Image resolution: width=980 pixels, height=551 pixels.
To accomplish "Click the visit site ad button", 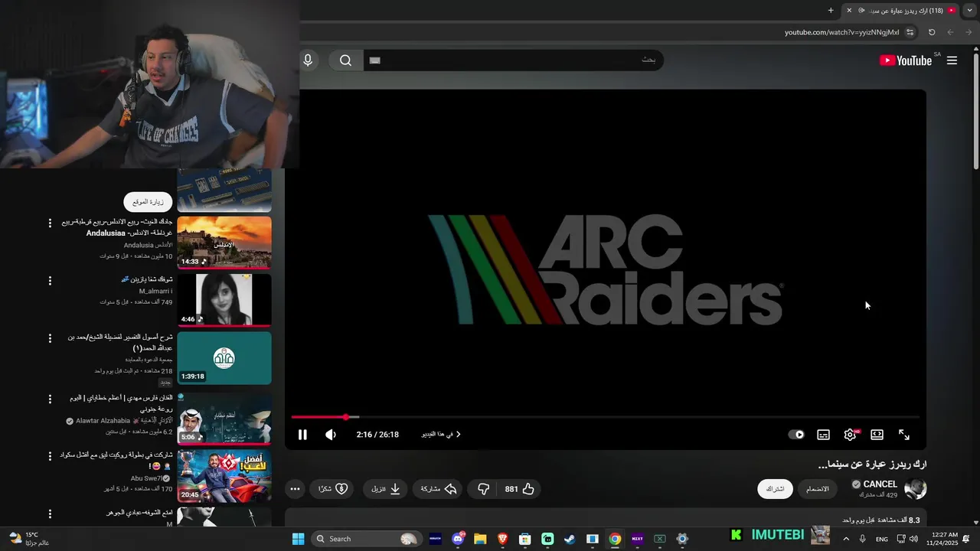I will point(148,202).
